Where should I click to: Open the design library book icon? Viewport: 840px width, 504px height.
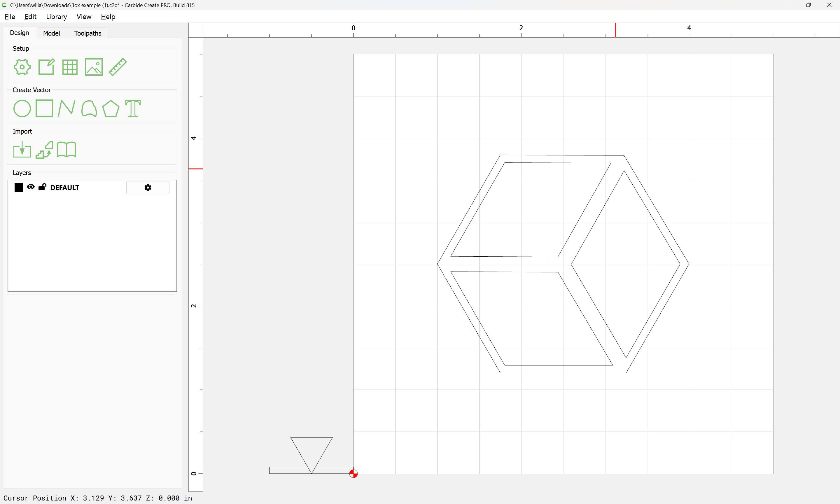click(x=66, y=149)
